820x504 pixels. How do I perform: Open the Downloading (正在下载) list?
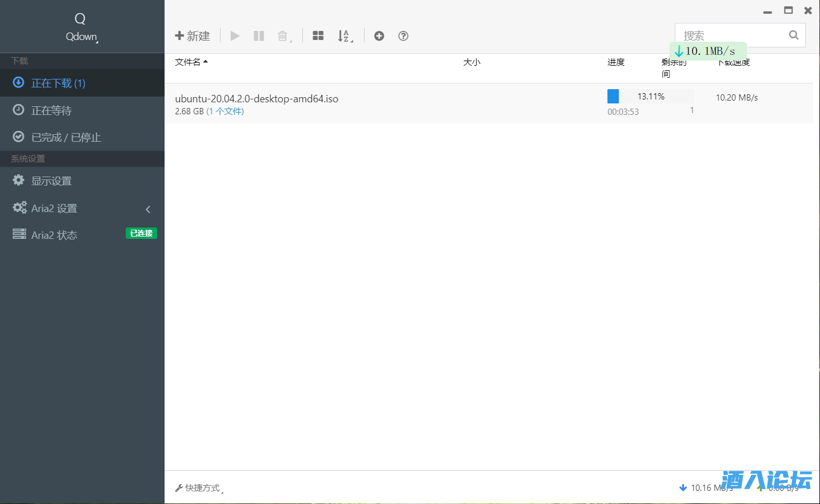[58, 83]
